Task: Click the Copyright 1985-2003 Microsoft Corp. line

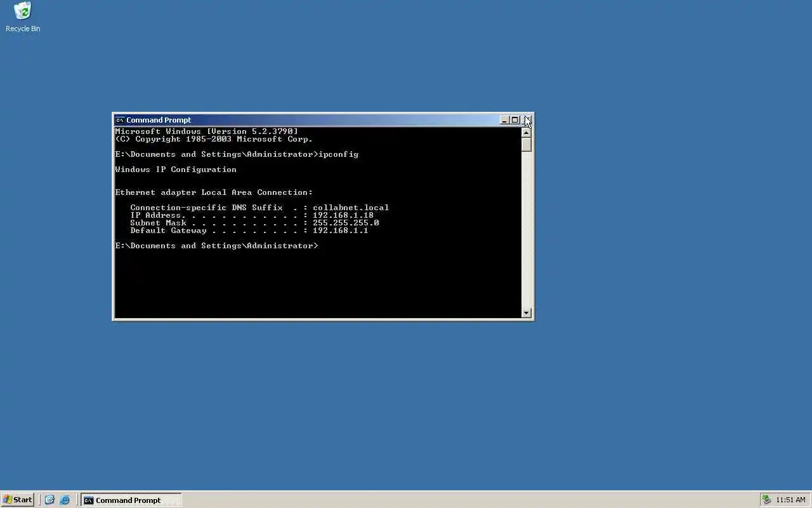Action: [x=214, y=139]
